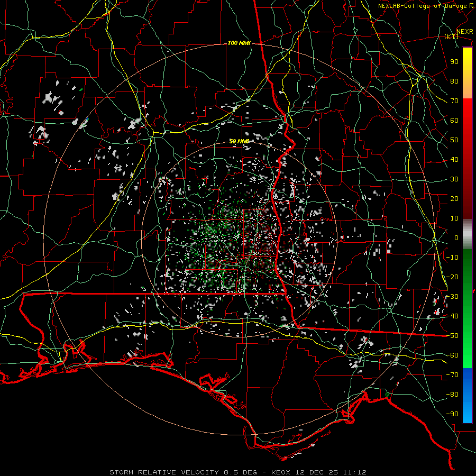Screen dimensions: 476x476
Task: Click the -30 value on the velocity scale
Action: pos(452,297)
